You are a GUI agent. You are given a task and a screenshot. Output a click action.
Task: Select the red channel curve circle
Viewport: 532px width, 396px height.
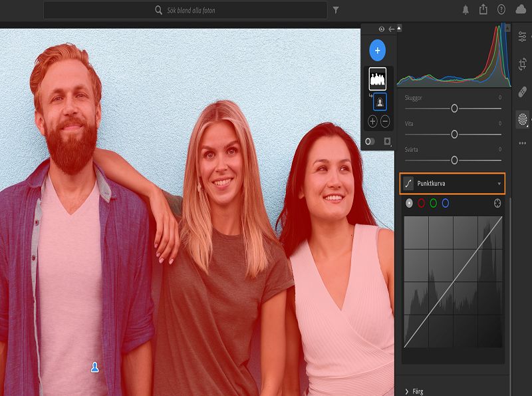[421, 203]
